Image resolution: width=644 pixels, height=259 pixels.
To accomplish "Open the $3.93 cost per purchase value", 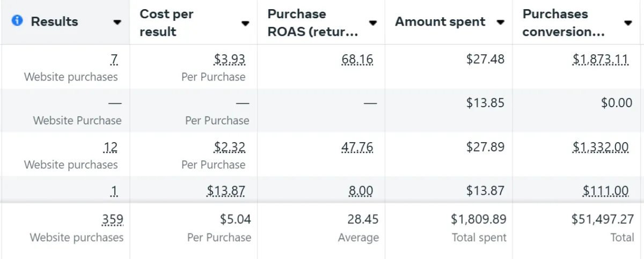I will tap(229, 60).
